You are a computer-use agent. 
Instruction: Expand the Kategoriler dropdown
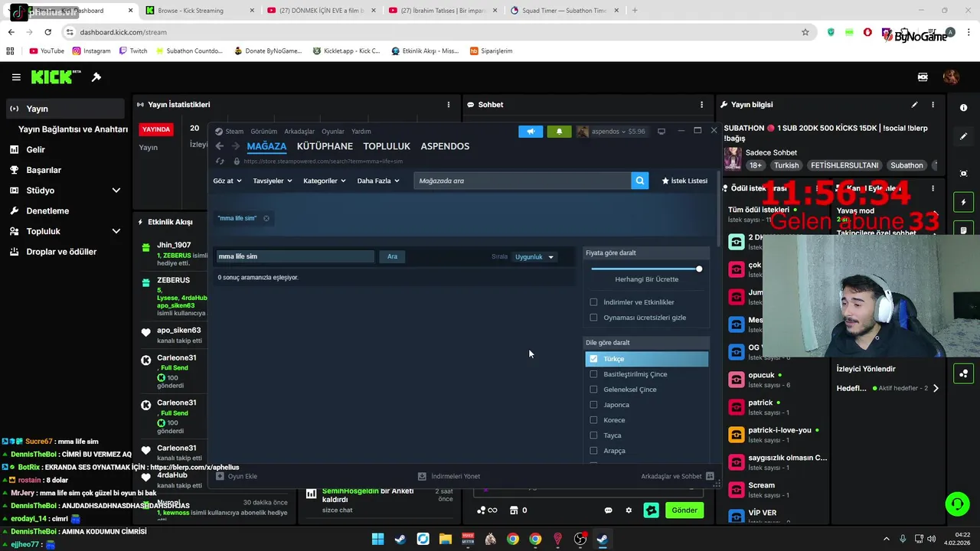point(325,181)
